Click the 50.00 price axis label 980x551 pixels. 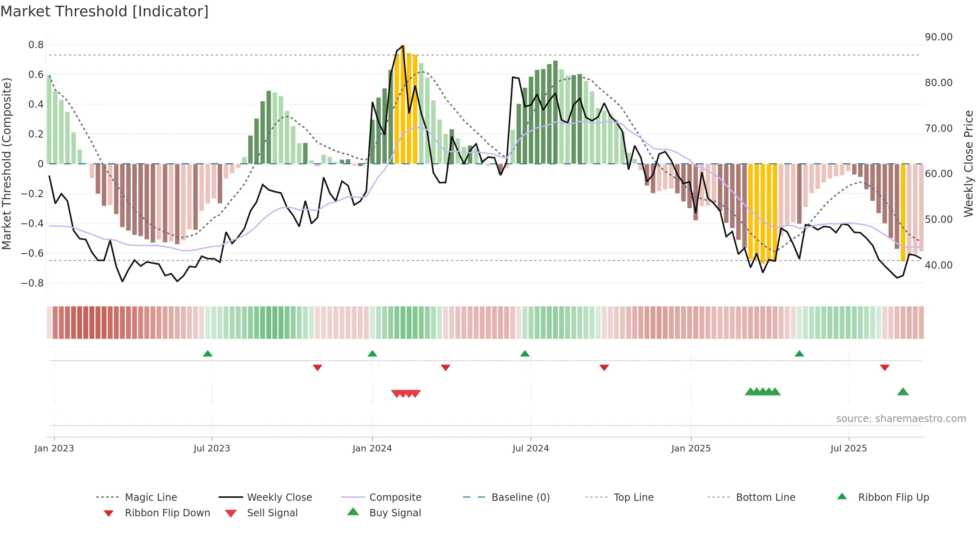[x=939, y=220]
